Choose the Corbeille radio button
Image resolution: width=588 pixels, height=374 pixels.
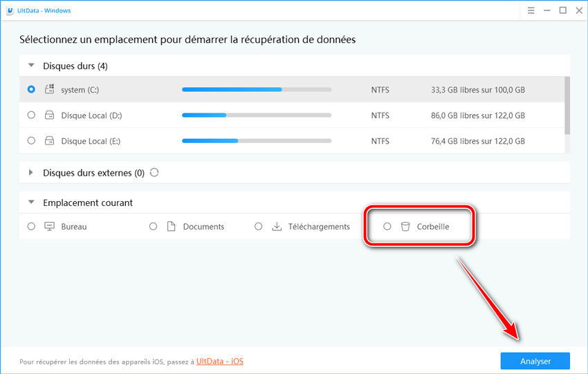pyautogui.click(x=387, y=226)
